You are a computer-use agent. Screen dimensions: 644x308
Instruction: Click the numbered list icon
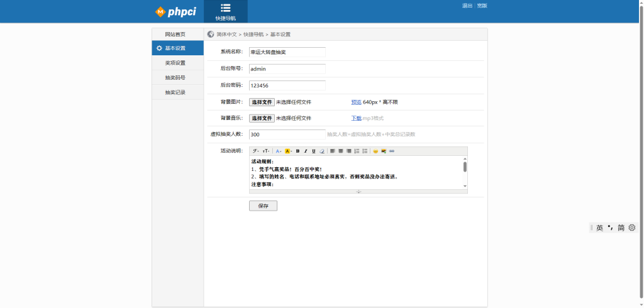click(357, 151)
